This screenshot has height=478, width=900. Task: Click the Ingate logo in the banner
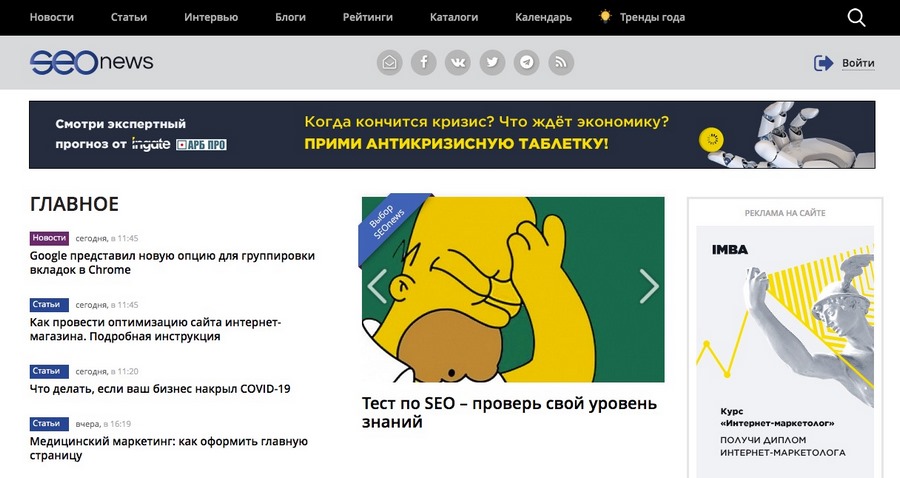tap(151, 144)
